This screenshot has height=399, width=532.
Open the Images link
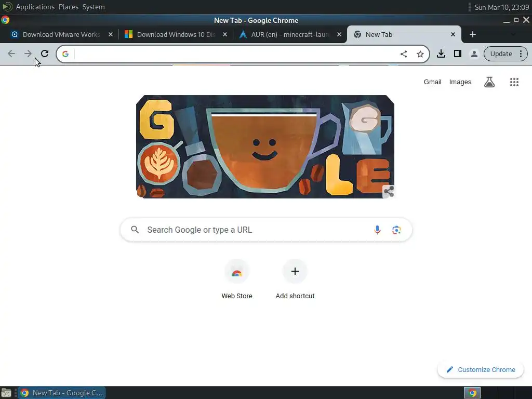coord(460,82)
